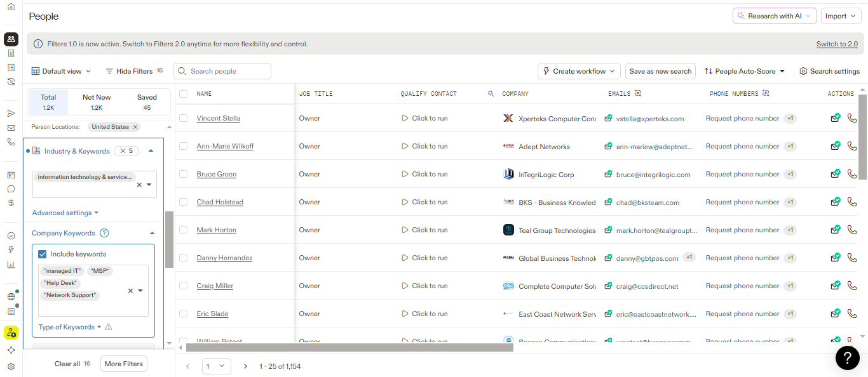Open the help question-mark bubble

pos(847,358)
